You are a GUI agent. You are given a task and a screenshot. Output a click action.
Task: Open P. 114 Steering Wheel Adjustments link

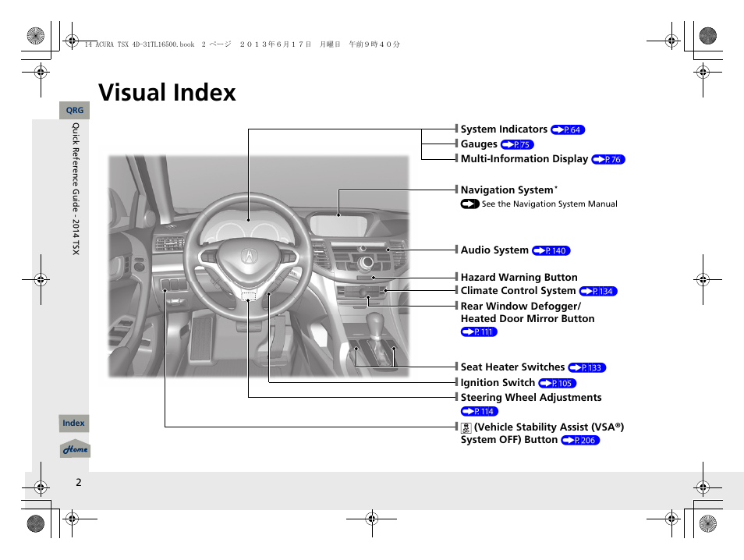(x=480, y=412)
